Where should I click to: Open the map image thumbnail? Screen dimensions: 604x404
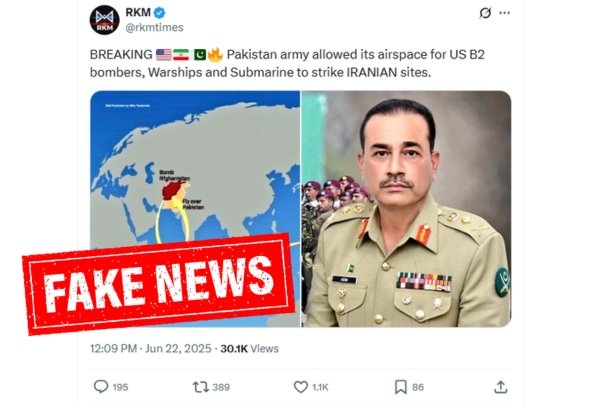195,209
